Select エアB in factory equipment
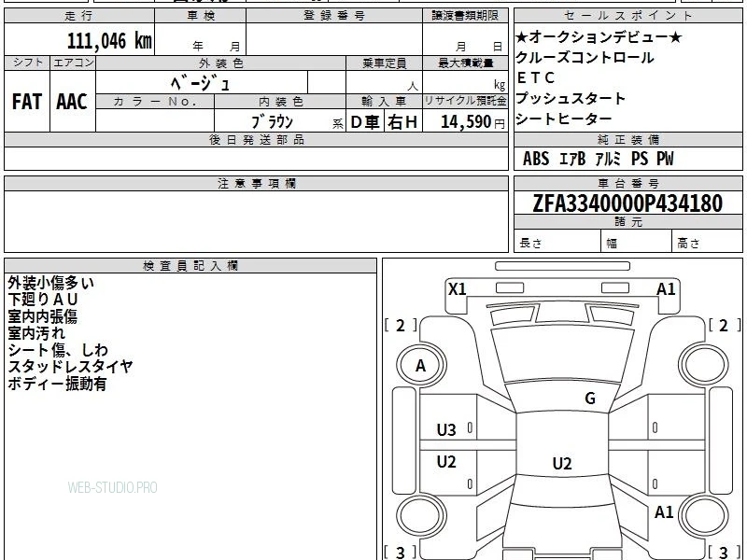Viewport: 747px width, 560px height. click(x=571, y=159)
